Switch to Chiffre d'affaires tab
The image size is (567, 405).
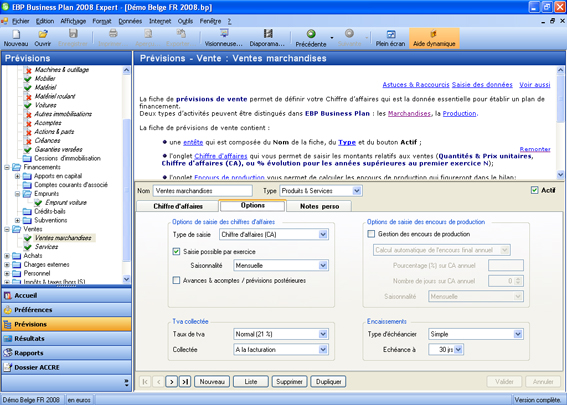click(178, 206)
